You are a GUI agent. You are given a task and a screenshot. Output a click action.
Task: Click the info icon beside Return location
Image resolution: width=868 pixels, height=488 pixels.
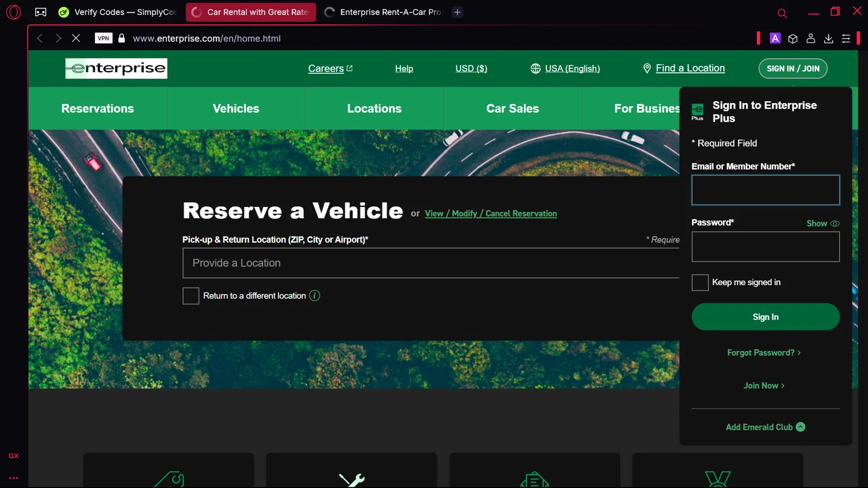(x=315, y=295)
